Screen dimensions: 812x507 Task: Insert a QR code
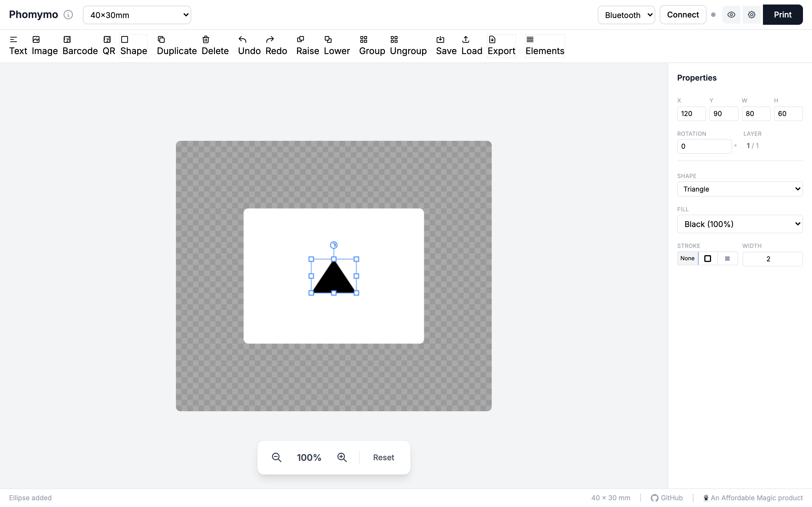click(x=108, y=46)
